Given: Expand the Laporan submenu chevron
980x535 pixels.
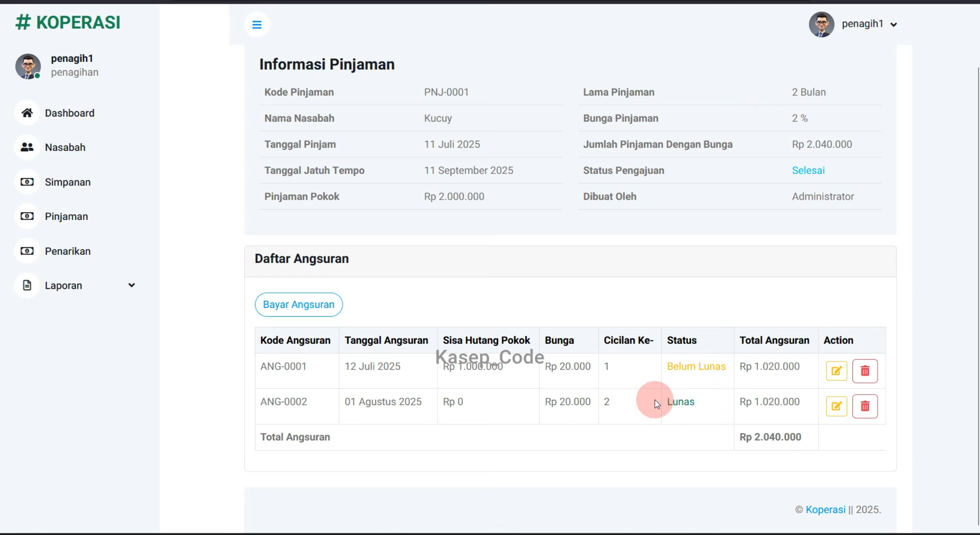Looking at the screenshot, I should [131, 285].
